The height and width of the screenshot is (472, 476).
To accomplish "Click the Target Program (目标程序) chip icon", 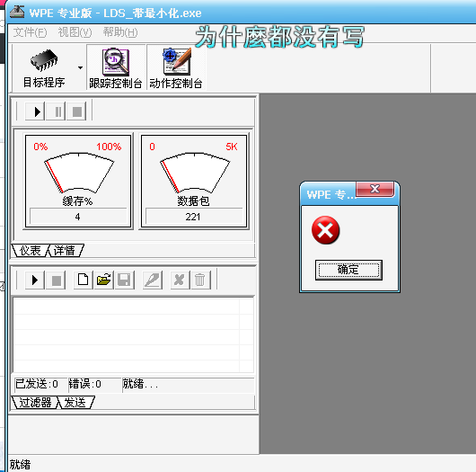I will [x=44, y=60].
